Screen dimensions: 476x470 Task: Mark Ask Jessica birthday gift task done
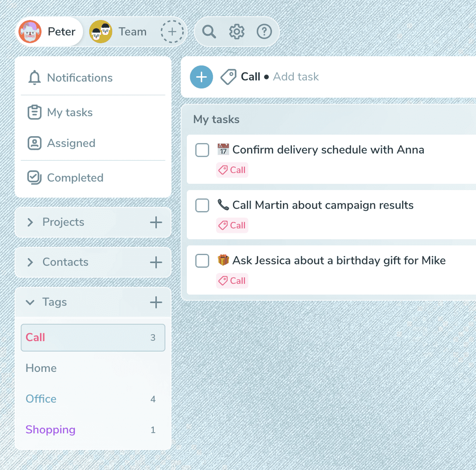[202, 261]
